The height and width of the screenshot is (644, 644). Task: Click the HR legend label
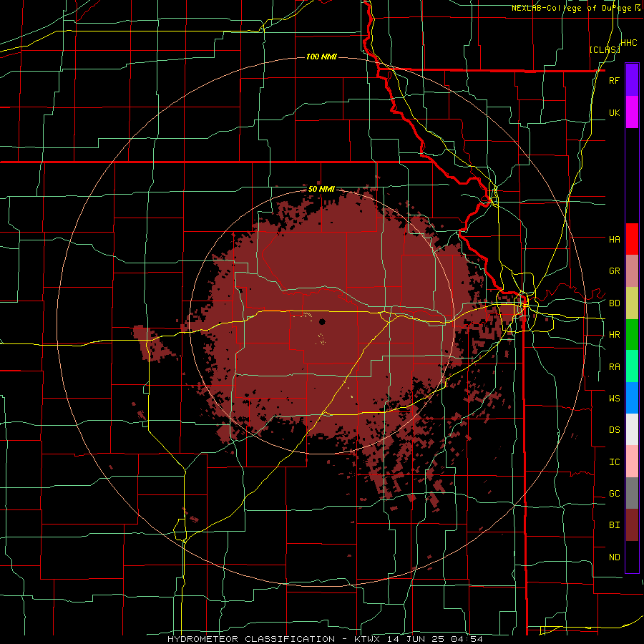(x=614, y=335)
